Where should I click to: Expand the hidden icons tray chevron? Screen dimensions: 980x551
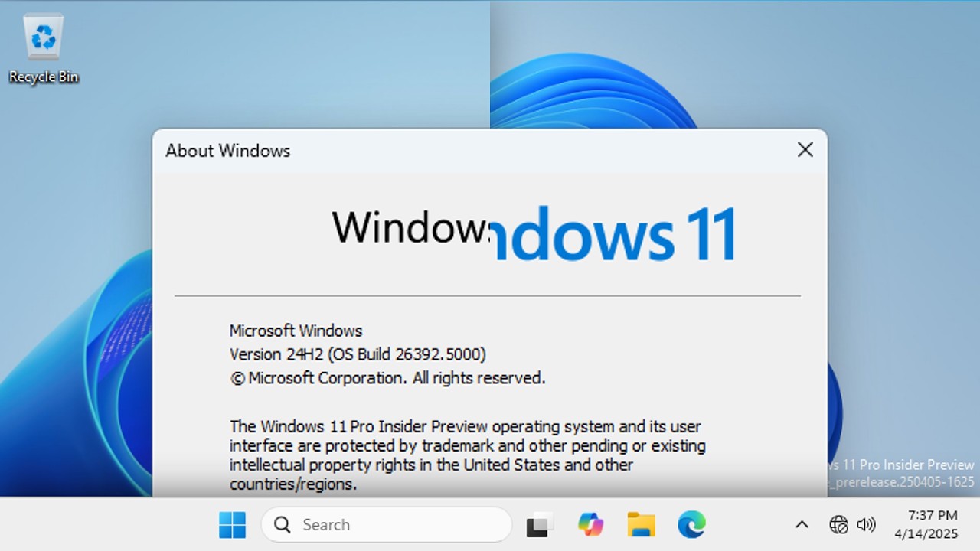pyautogui.click(x=802, y=525)
